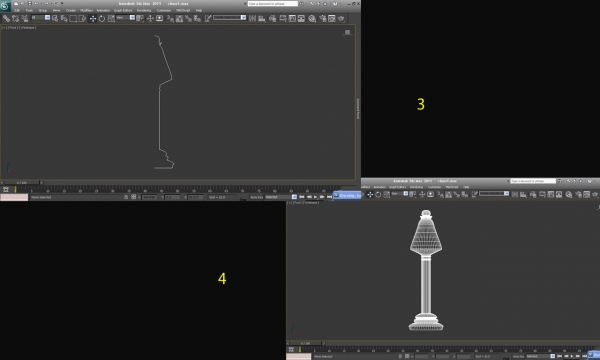Click Mirror tool in bottom-right window toolbar
Viewport: 600px width, 360px height.
pyautogui.click(x=515, y=194)
